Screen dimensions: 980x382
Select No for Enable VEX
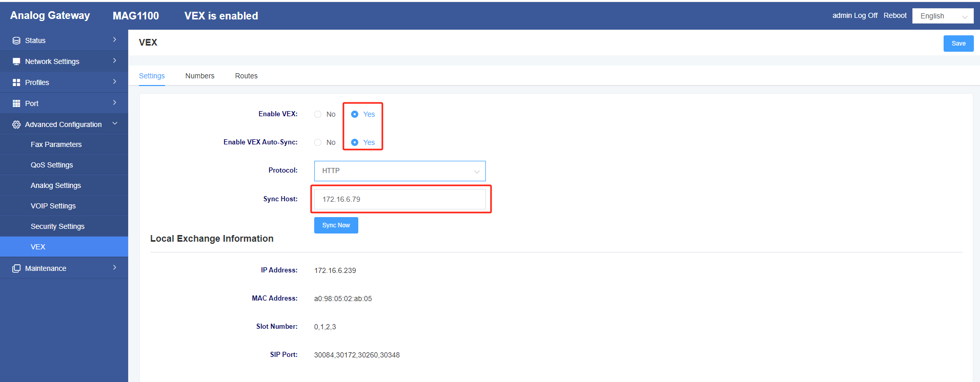click(318, 114)
